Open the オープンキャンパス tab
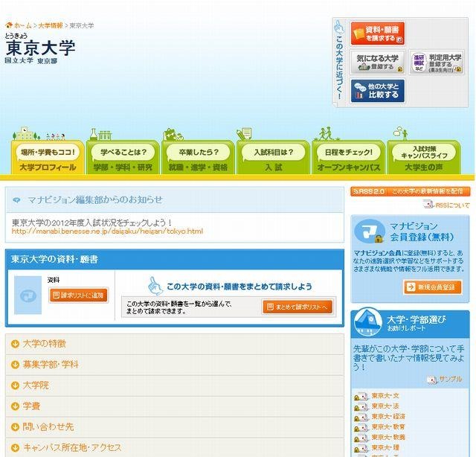 click(x=349, y=158)
